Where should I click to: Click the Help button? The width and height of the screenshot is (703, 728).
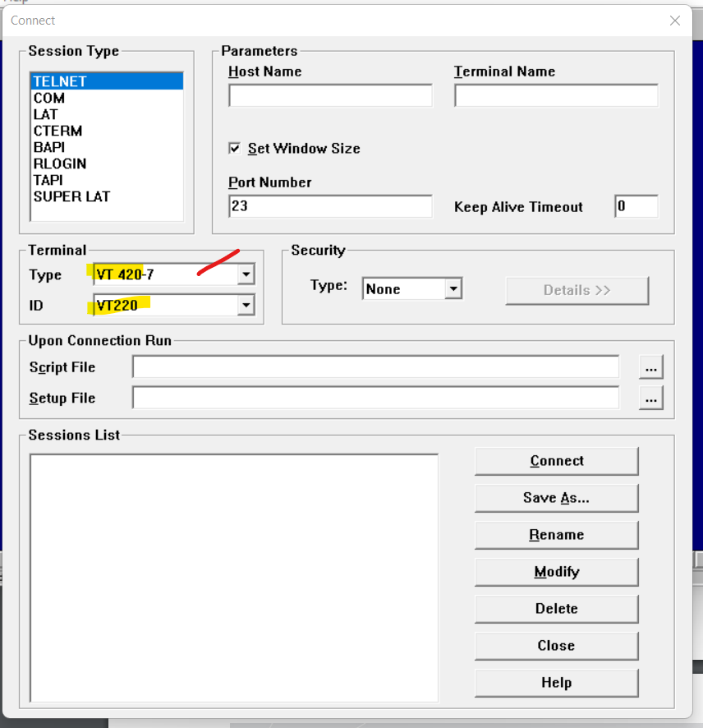tap(556, 683)
